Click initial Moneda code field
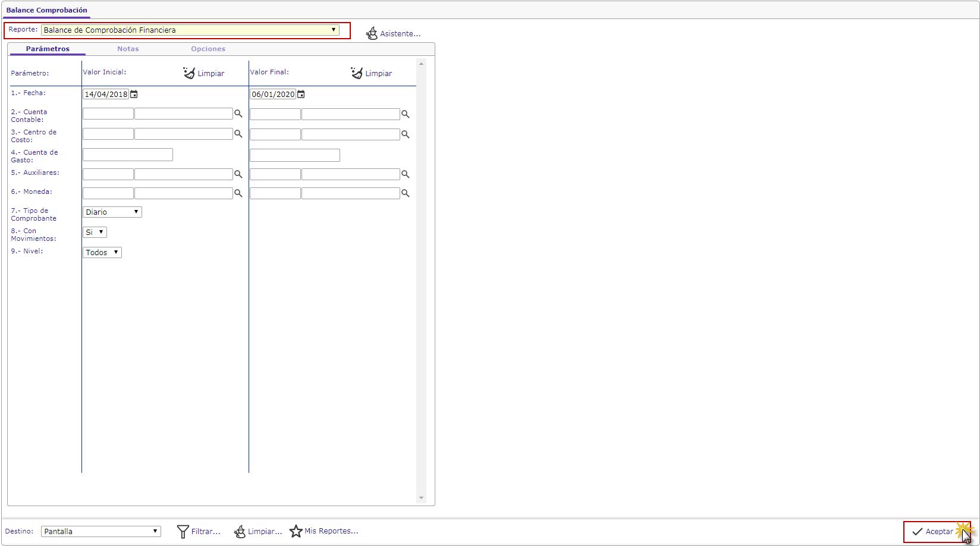 [x=108, y=193]
